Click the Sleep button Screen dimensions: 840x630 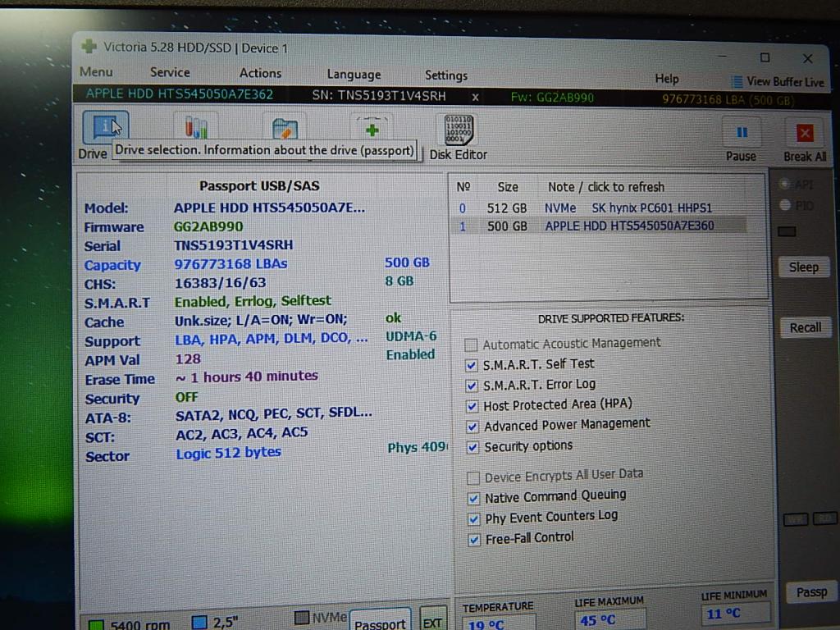804,267
